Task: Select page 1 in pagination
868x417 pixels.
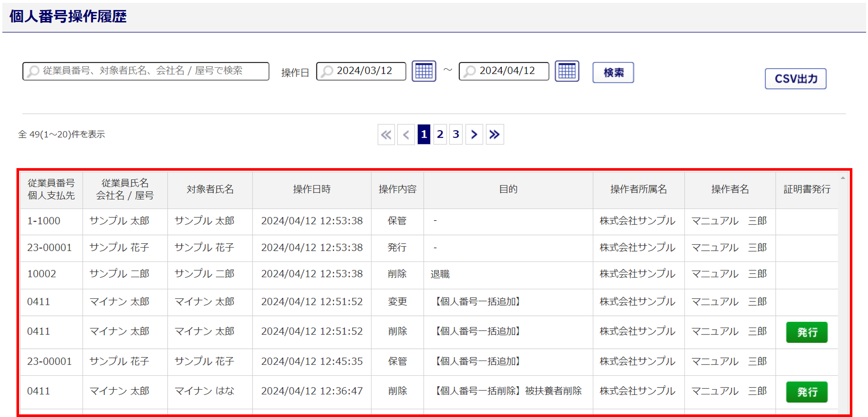Action: 424,135
